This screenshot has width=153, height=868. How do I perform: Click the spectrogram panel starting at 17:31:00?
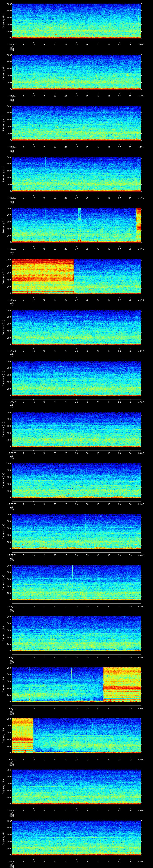(76, 123)
